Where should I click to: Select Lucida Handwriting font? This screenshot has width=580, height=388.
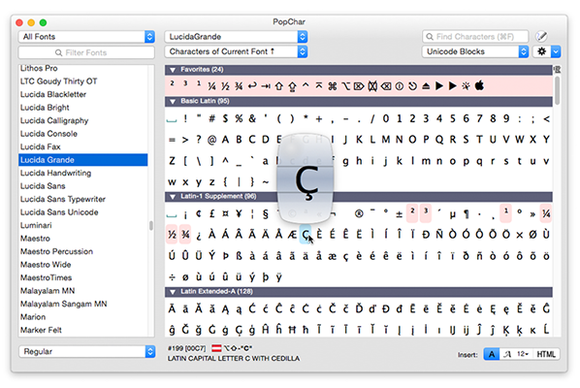pyautogui.click(x=83, y=173)
